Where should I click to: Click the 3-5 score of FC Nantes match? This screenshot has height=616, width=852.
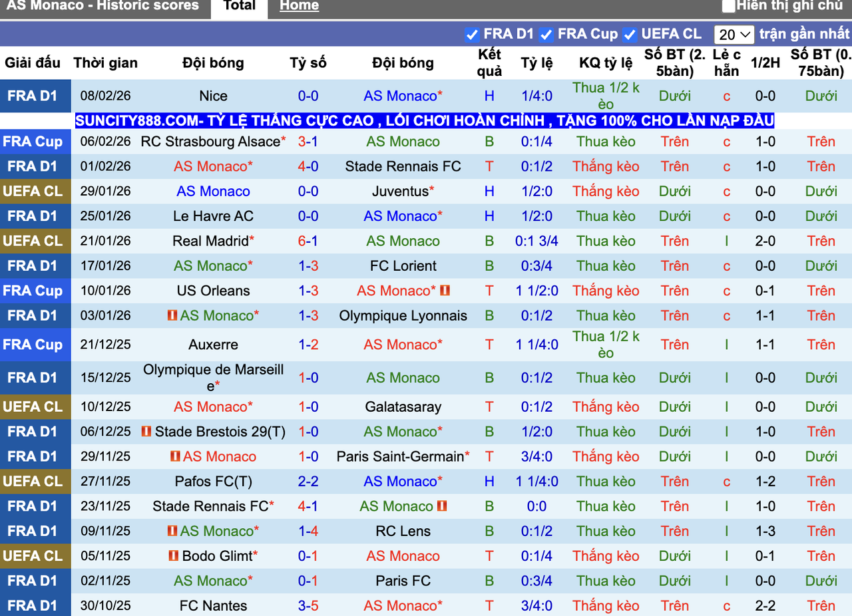coord(308,606)
